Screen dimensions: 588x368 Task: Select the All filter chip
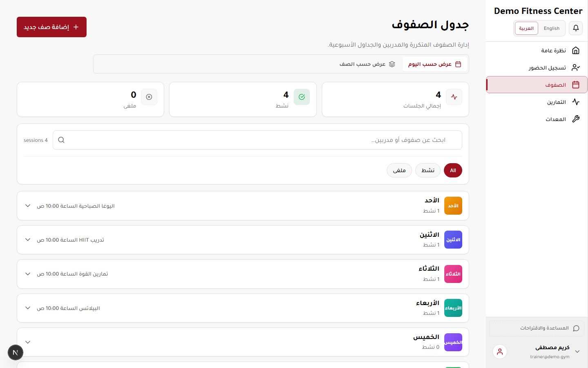(x=453, y=171)
